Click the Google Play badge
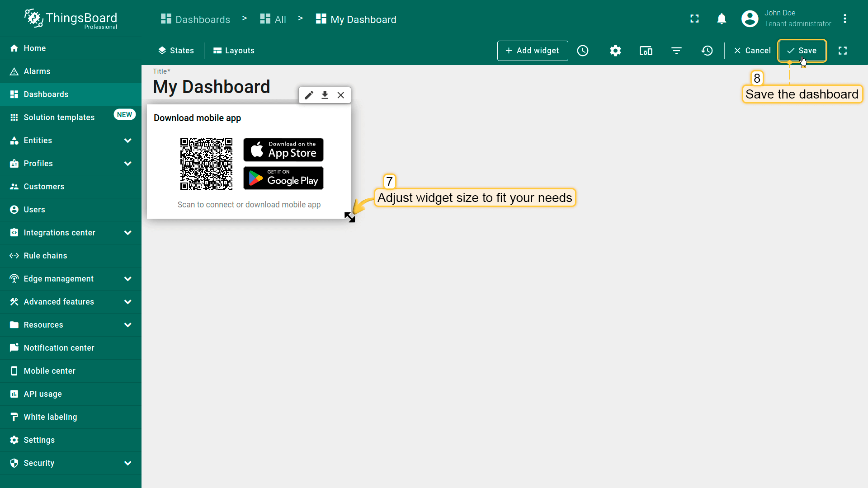This screenshot has width=868, height=488. [x=283, y=178]
